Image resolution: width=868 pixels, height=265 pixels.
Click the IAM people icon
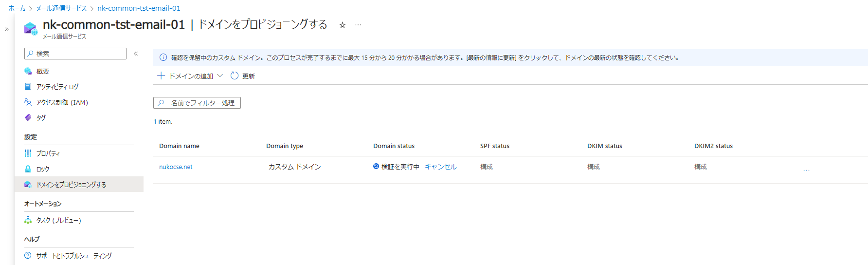[x=28, y=102]
